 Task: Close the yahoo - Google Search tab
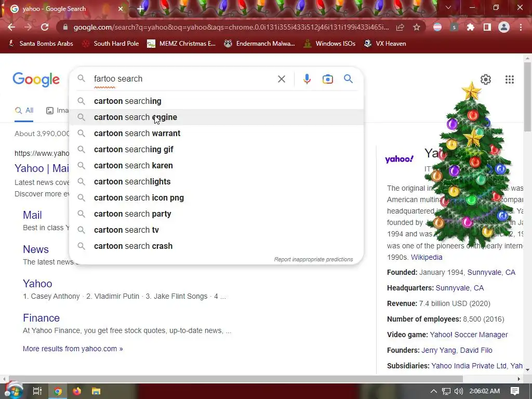(121, 9)
